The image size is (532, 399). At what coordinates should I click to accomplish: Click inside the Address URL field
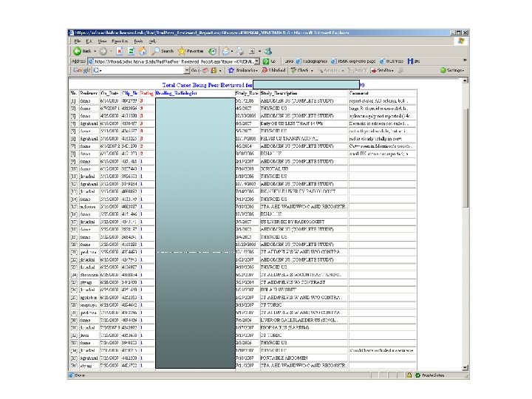174,61
